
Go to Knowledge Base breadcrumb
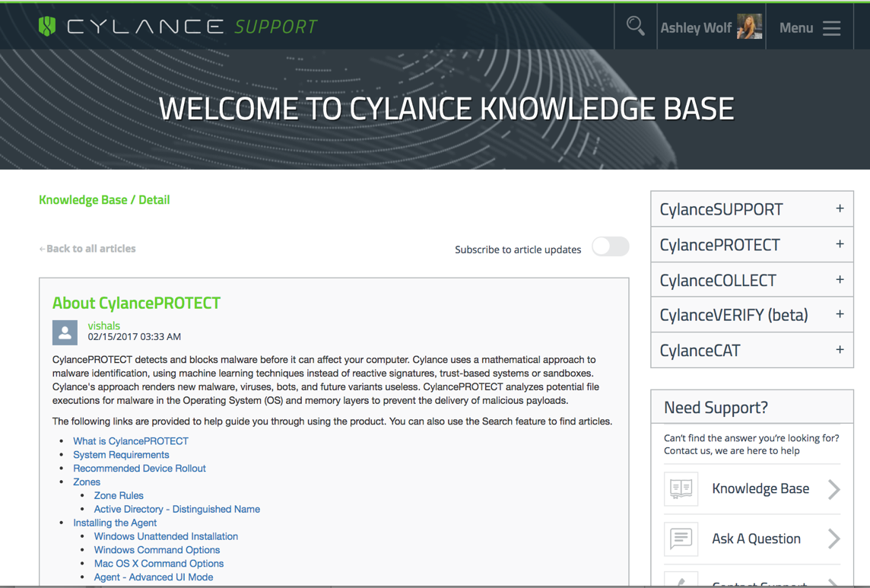[83, 200]
